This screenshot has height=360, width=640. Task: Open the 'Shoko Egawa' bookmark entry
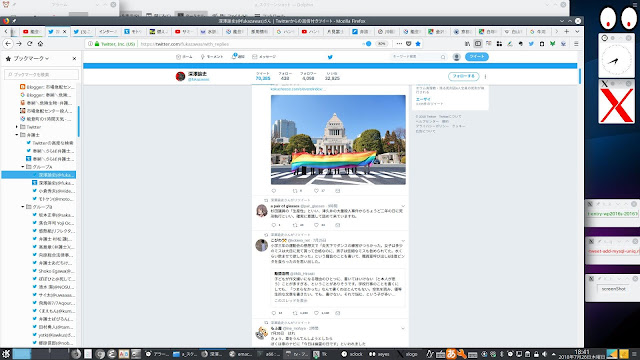coord(53,271)
